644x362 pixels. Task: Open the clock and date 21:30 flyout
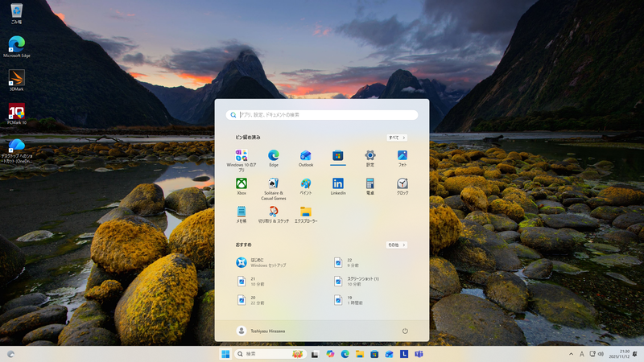pyautogui.click(x=619, y=354)
